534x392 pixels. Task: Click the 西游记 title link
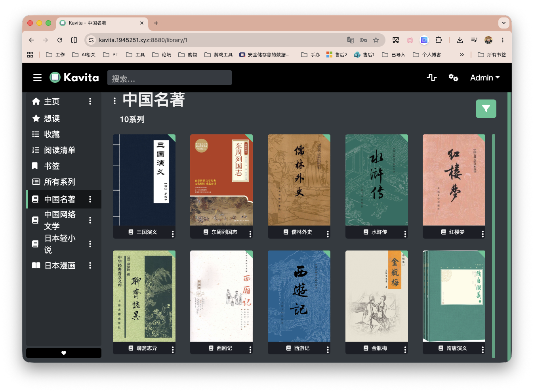pos(302,348)
